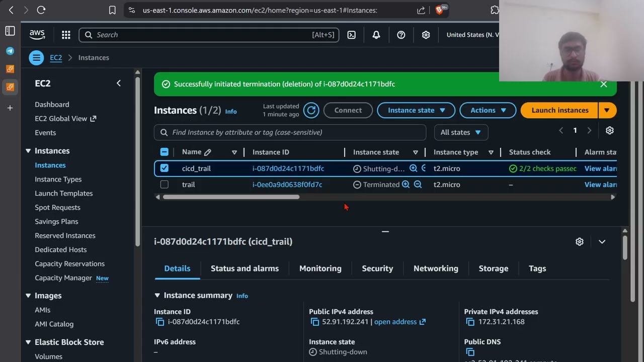Open the notifications bell
This screenshot has height=362, width=644.
coord(376,35)
